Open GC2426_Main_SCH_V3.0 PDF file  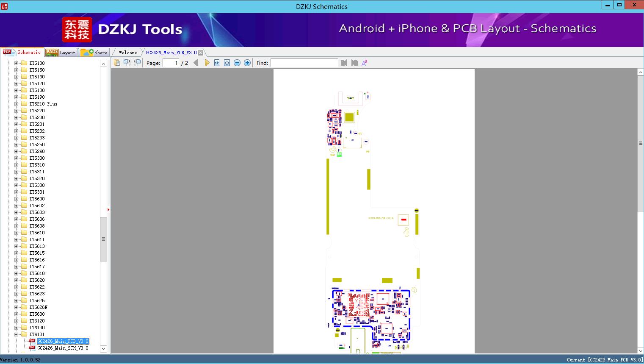[63, 348]
